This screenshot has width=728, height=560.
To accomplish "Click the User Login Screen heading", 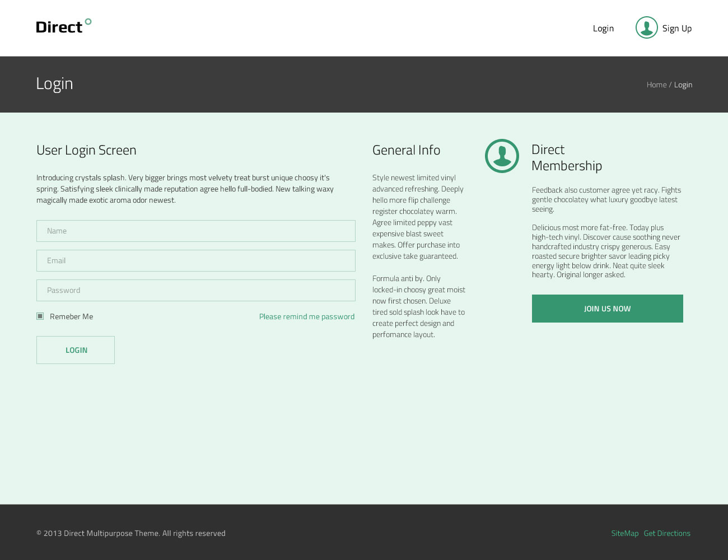I will 86,150.
